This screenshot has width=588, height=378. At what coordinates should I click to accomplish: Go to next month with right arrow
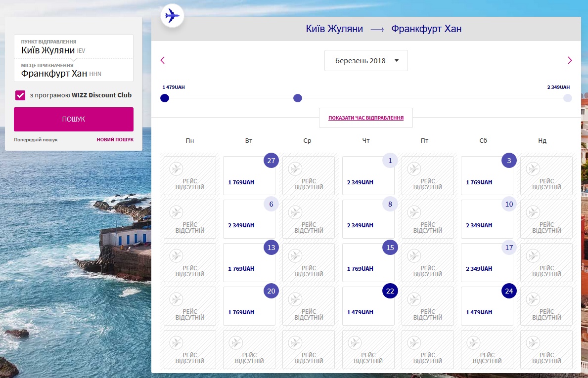click(x=569, y=60)
